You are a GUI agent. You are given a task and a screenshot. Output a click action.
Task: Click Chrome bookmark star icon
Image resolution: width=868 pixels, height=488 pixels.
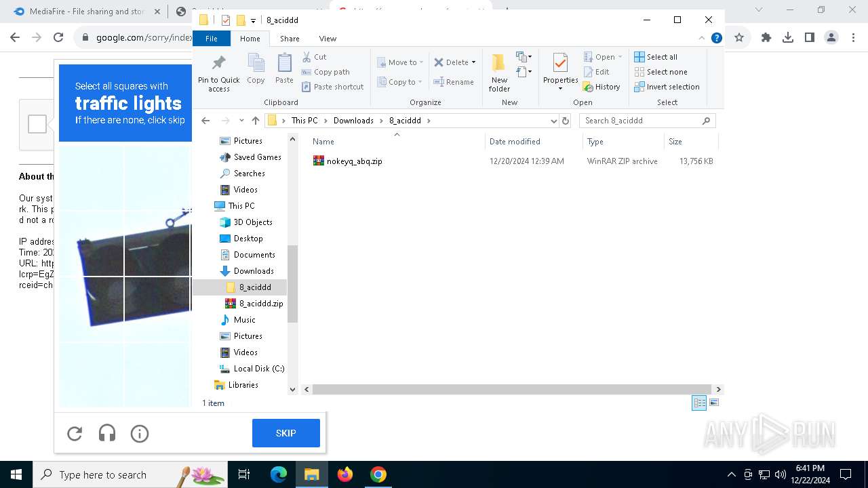(739, 38)
